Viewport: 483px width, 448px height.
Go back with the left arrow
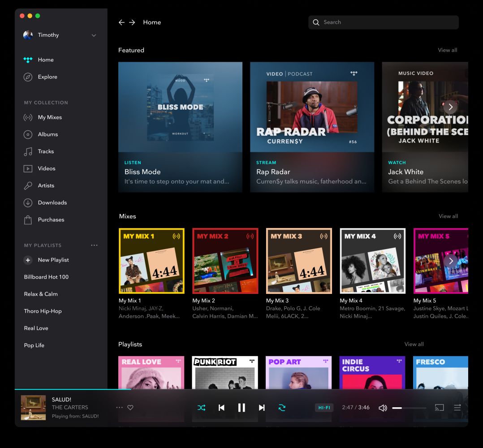(122, 22)
